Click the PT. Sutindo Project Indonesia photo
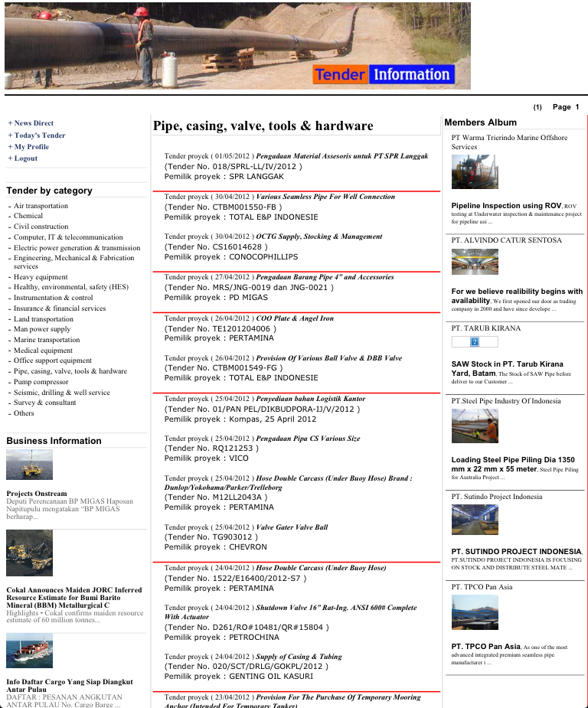 pos(474,520)
